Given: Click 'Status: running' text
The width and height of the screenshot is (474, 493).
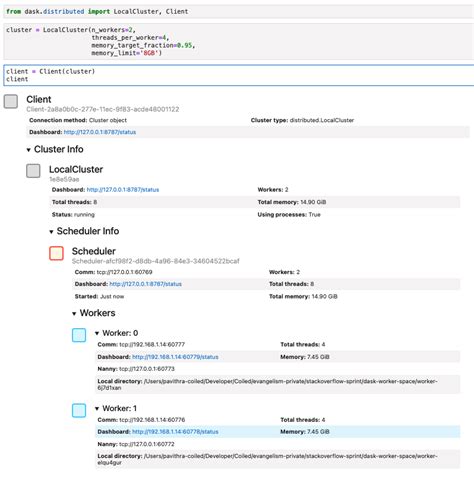Looking at the screenshot, I should tap(73, 215).
